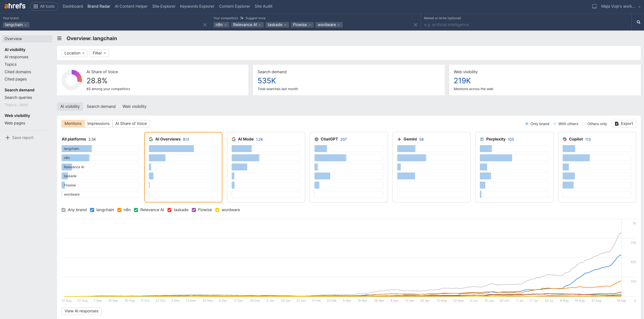The height and width of the screenshot is (319, 644).
Task: Expand the Filter dropdown
Action: tap(99, 53)
